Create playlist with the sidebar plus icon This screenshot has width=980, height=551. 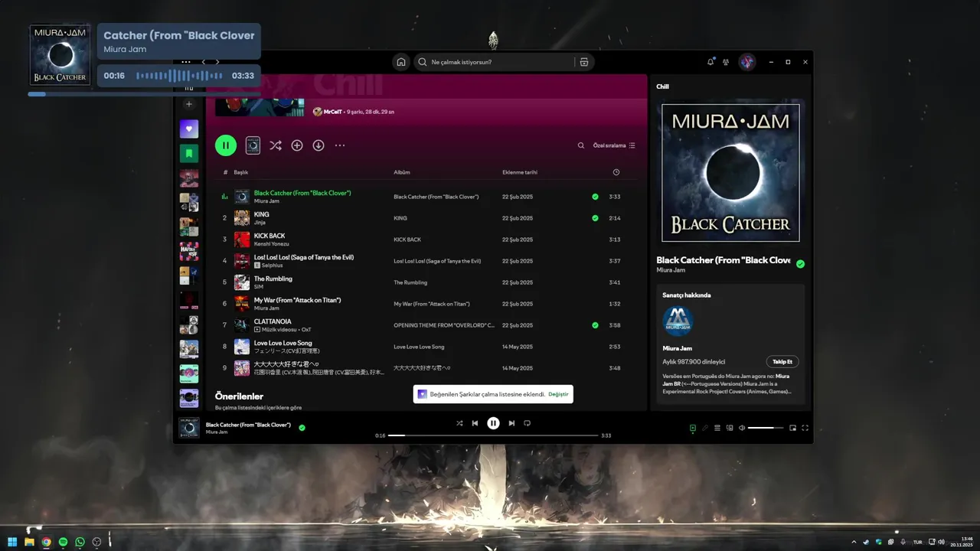[189, 104]
